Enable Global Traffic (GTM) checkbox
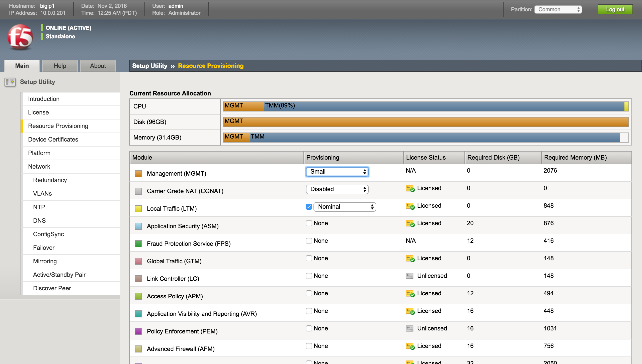Viewport: 642px width, 364px height. 309,258
